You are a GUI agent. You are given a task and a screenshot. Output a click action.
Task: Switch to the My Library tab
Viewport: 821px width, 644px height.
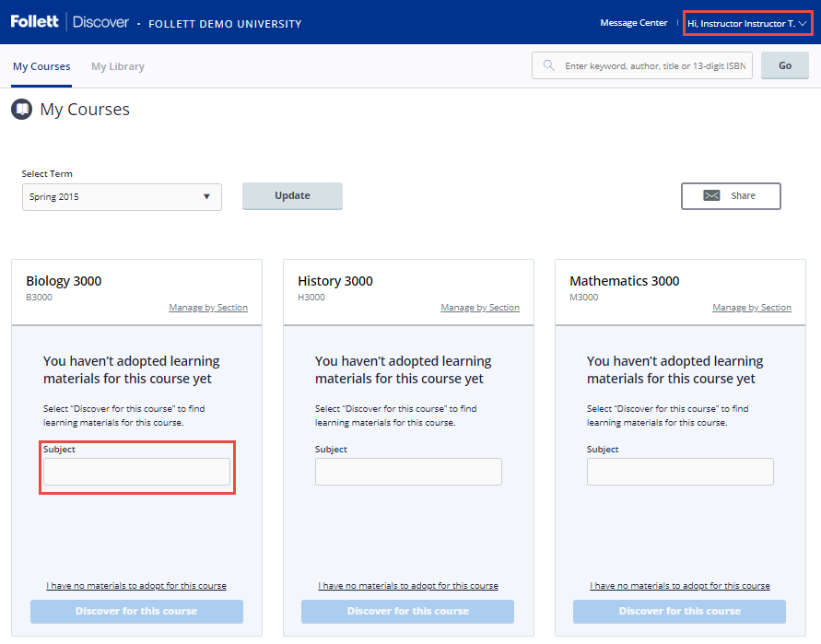[x=118, y=66]
